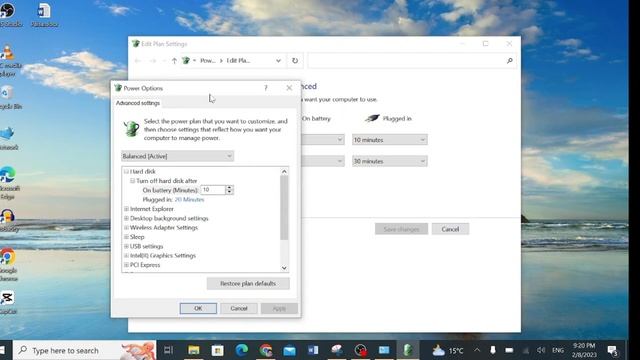Open the notification center icon

(x=612, y=350)
